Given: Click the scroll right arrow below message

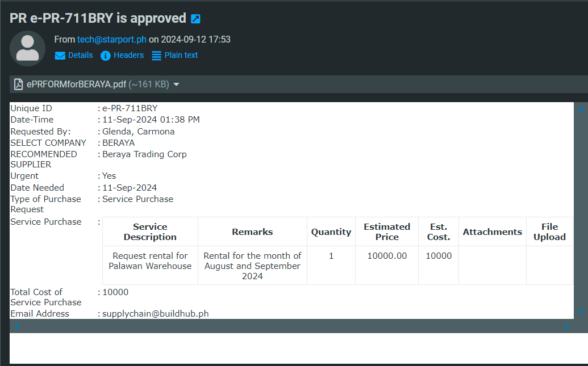Looking at the screenshot, I should pyautogui.click(x=566, y=326).
